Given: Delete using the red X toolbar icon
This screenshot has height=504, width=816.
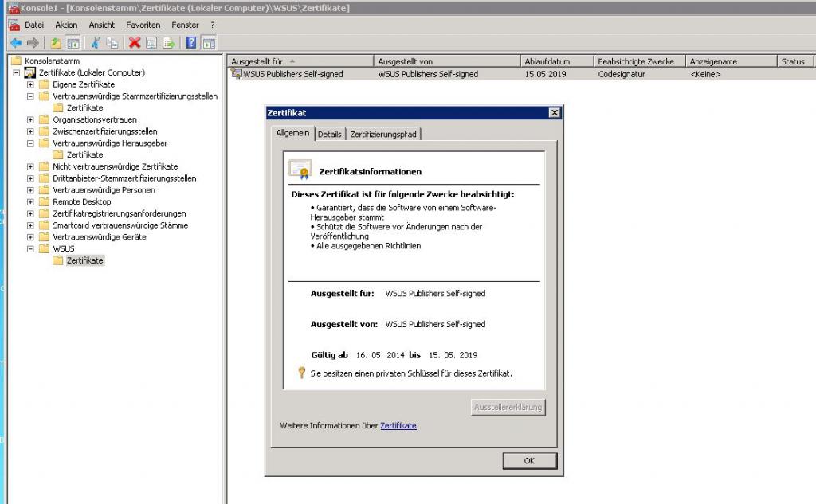Looking at the screenshot, I should 135,43.
